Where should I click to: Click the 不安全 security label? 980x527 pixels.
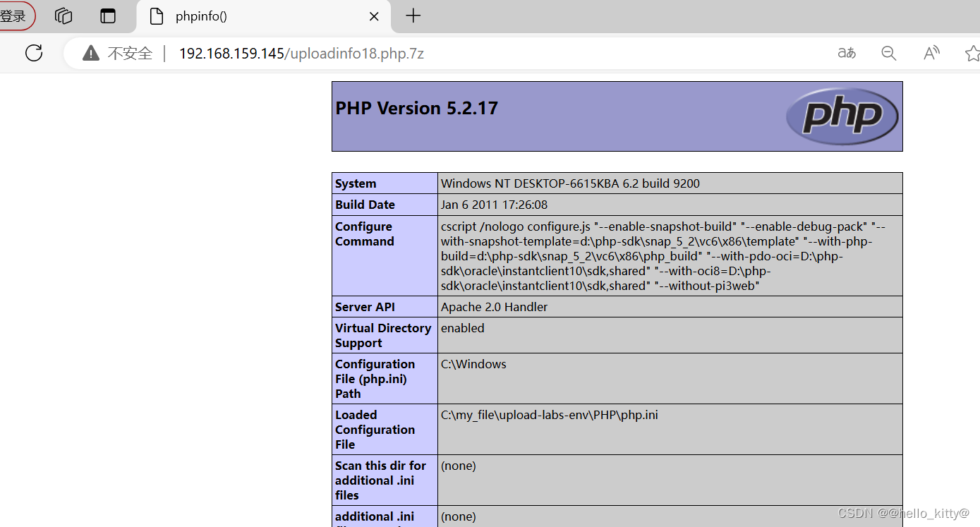tap(130, 54)
